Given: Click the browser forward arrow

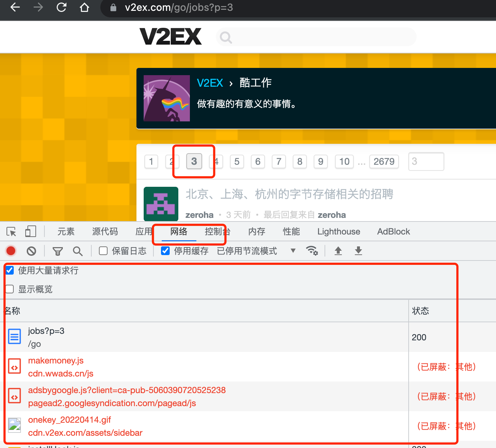Looking at the screenshot, I should click(x=38, y=7).
